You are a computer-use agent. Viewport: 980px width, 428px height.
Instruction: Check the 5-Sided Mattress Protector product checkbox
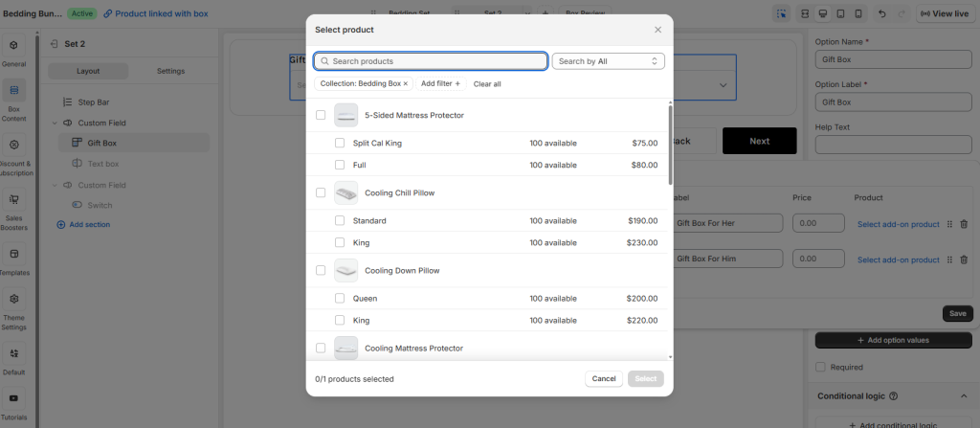click(321, 115)
